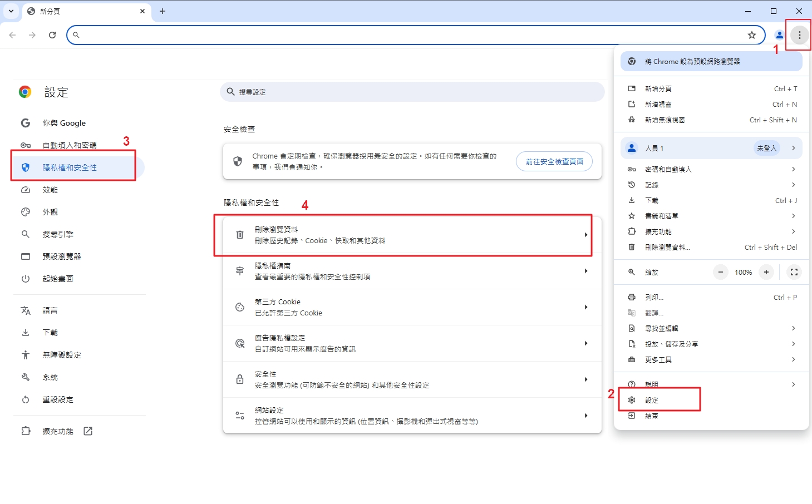Expand the 更多工具 submenu
Screen dimensions: 812x504
[x=711, y=359]
